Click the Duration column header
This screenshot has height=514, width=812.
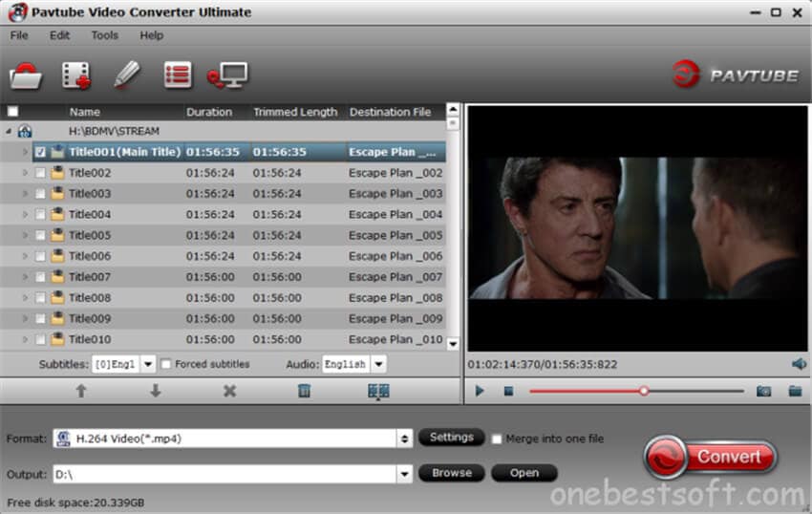tap(209, 112)
